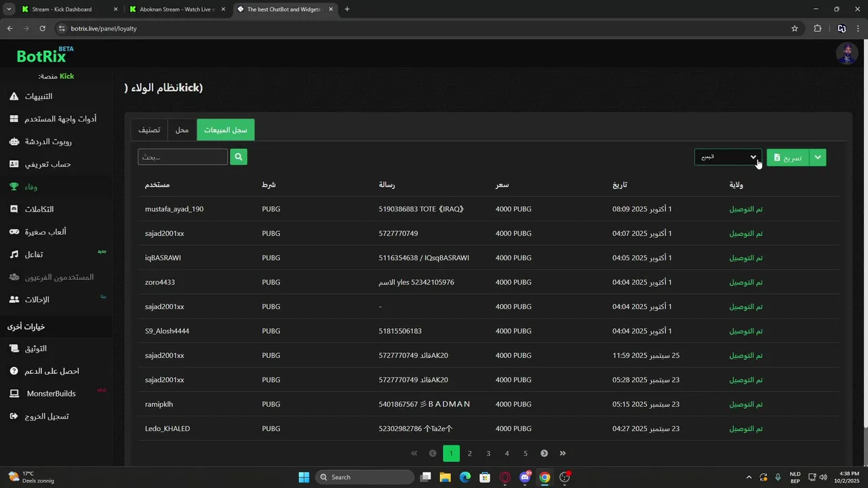
Task: Click تسجيل الخروج logout icon
Action: click(14, 416)
